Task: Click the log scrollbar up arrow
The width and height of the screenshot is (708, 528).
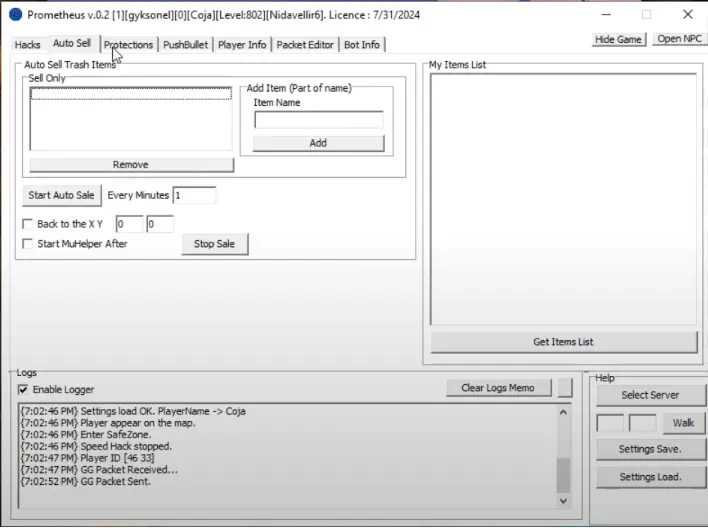Action: tap(563, 412)
